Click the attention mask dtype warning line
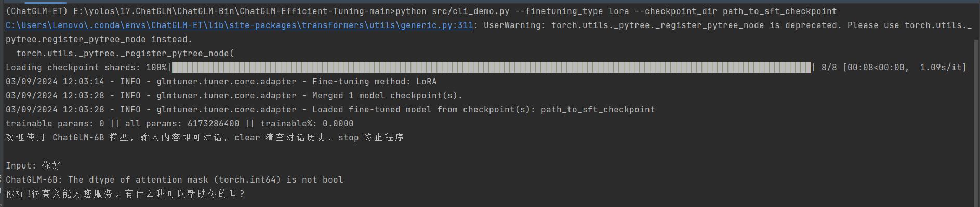The image size is (980, 207). [x=175, y=179]
